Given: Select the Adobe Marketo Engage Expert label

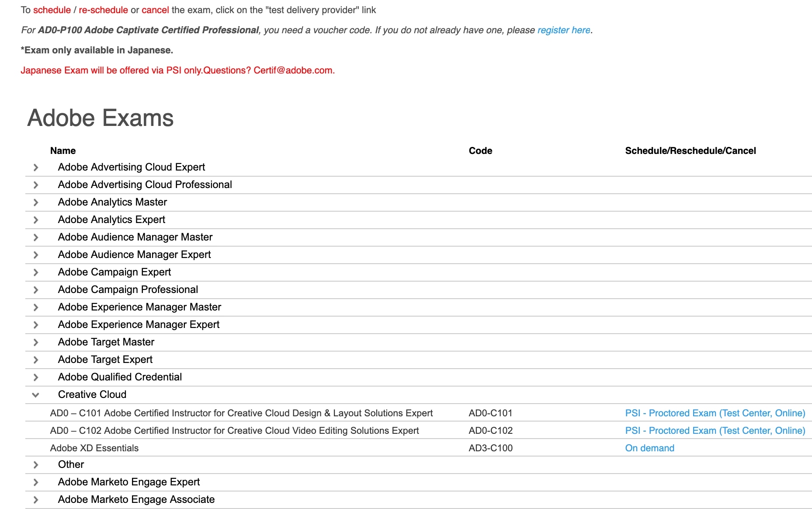Looking at the screenshot, I should 129,482.
